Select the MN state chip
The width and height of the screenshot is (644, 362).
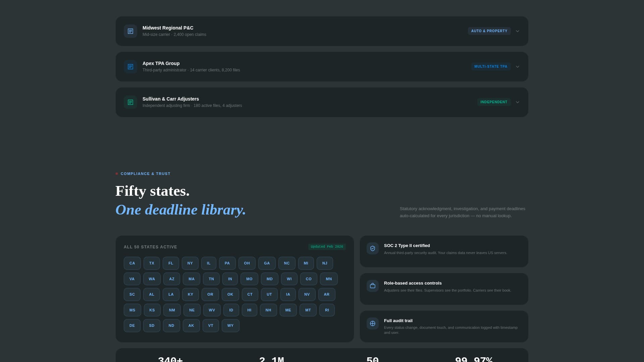329,279
